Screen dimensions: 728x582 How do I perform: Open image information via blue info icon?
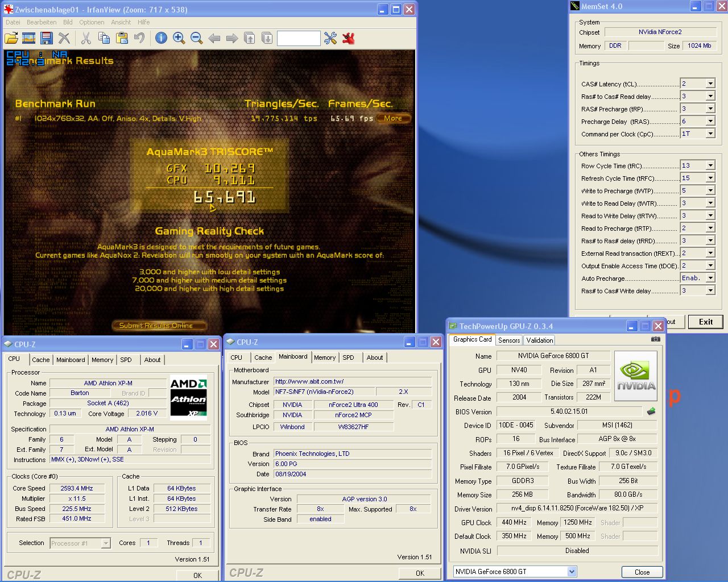(162, 38)
